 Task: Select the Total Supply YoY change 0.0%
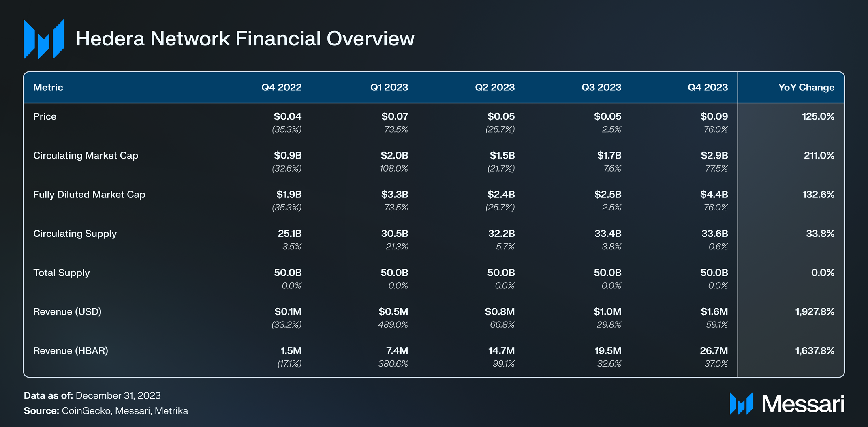click(x=823, y=273)
